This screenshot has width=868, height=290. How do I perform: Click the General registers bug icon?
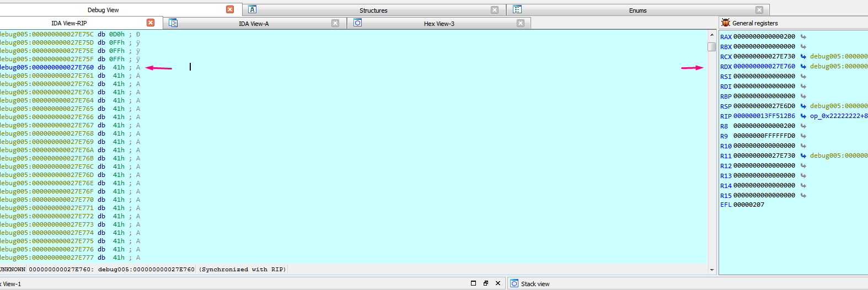point(726,23)
